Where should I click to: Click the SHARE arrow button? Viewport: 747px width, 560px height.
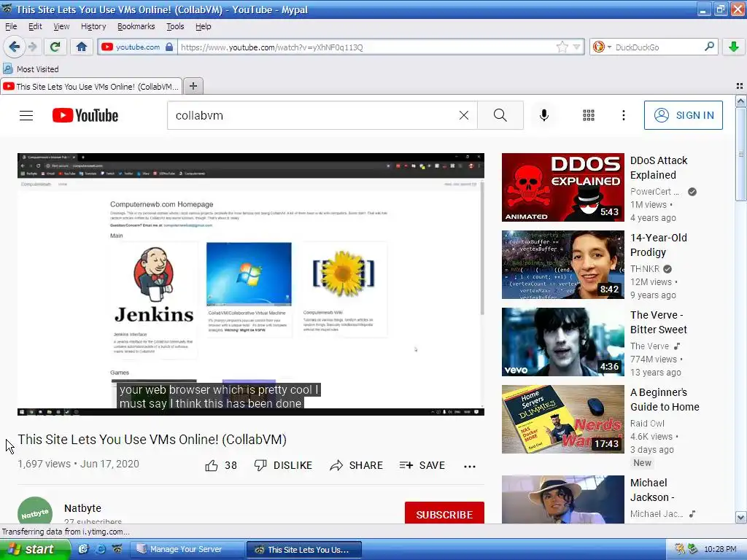[x=356, y=465]
